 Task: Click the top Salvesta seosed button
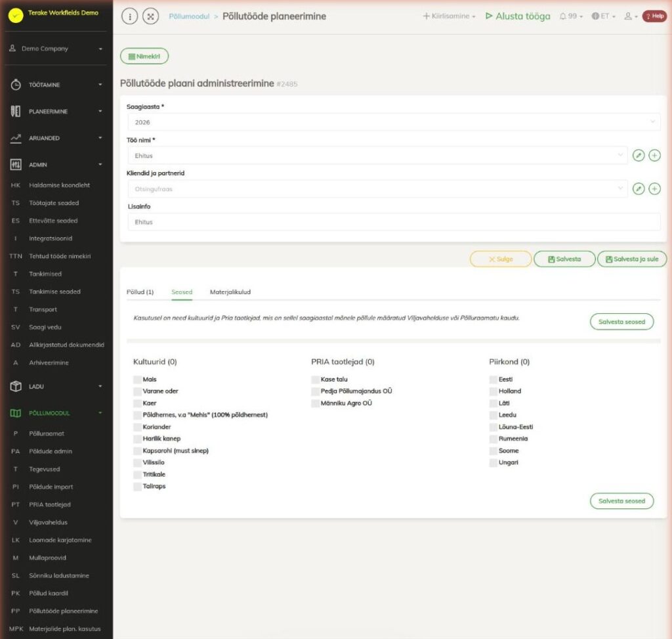point(622,322)
